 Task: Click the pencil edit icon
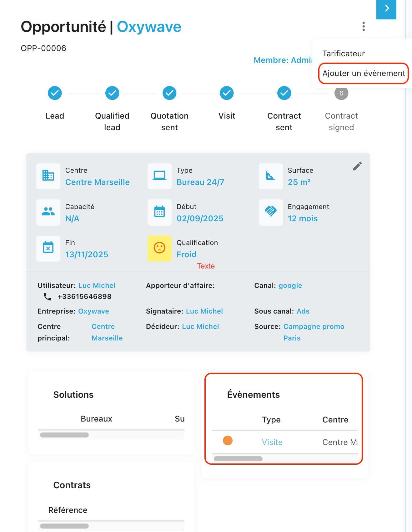click(x=357, y=166)
